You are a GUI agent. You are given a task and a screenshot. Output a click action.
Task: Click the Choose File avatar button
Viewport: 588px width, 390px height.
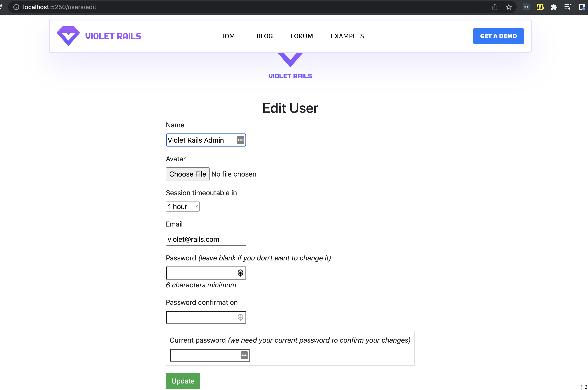point(187,174)
